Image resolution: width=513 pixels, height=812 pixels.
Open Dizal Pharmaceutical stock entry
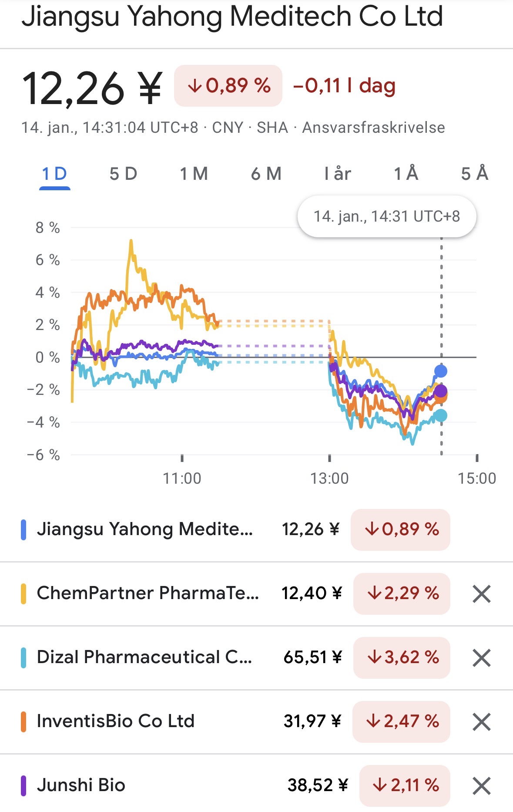(x=144, y=657)
